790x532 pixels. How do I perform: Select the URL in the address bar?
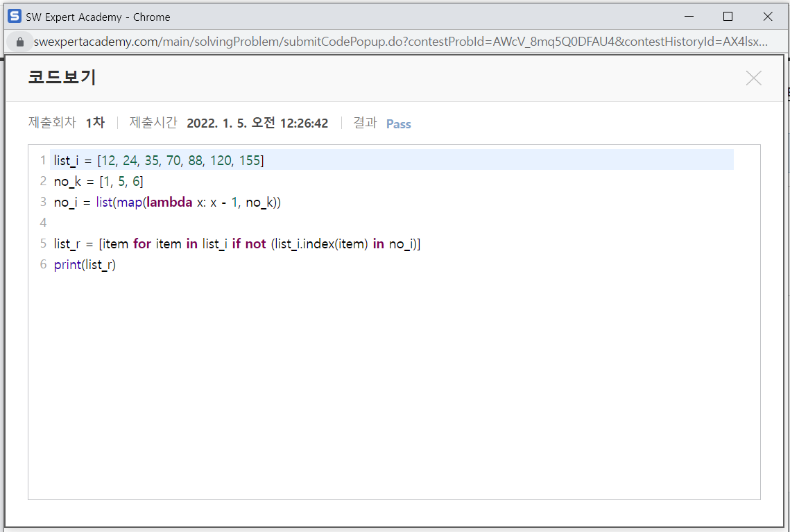400,42
